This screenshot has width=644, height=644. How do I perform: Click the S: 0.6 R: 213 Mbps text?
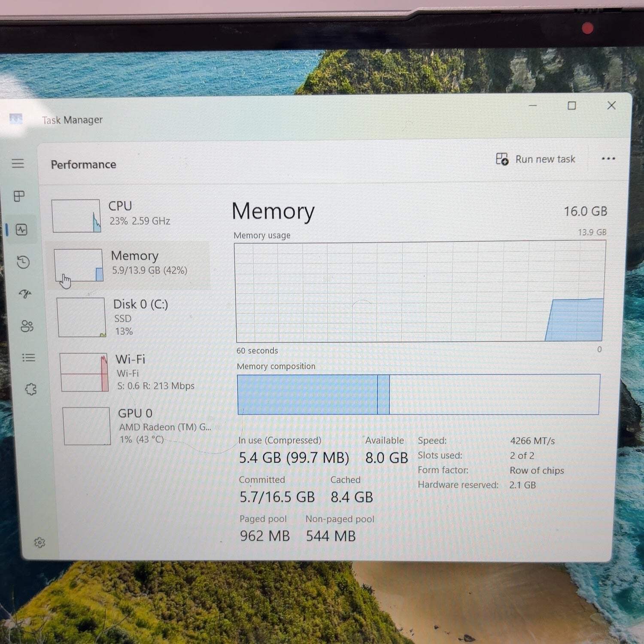click(156, 386)
